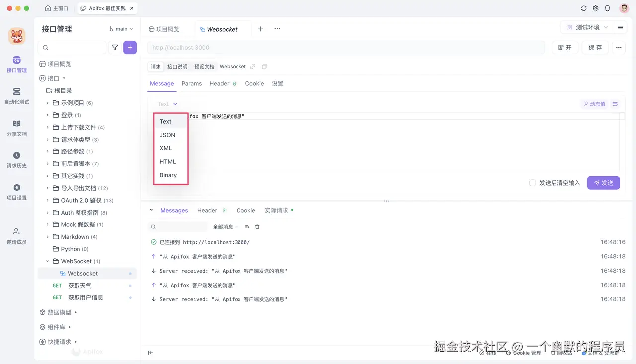This screenshot has height=364, width=636.
Task: Insert a 动态值 into the message body
Action: coord(594,104)
